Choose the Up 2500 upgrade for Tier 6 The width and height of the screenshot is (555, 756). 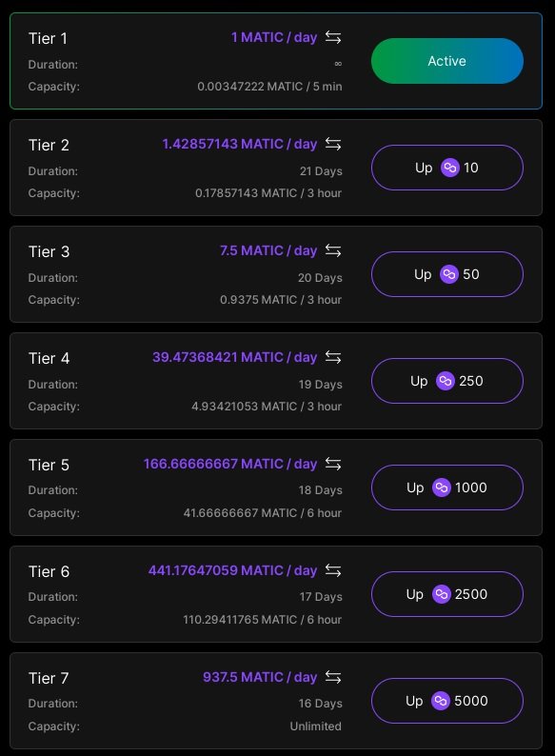click(x=447, y=594)
